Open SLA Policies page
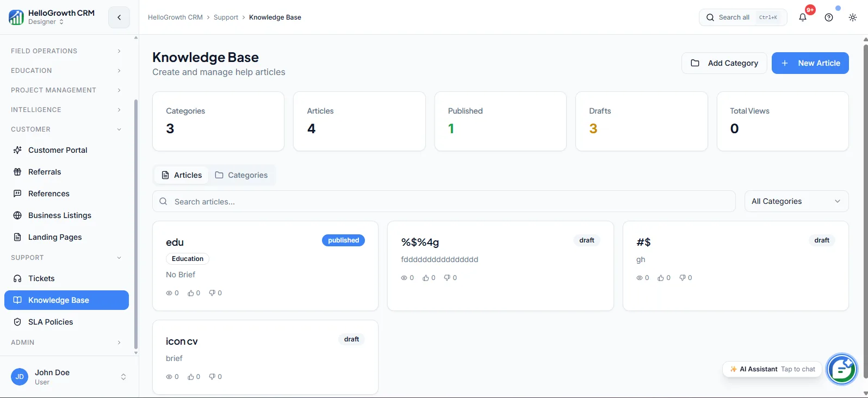 (x=66, y=322)
